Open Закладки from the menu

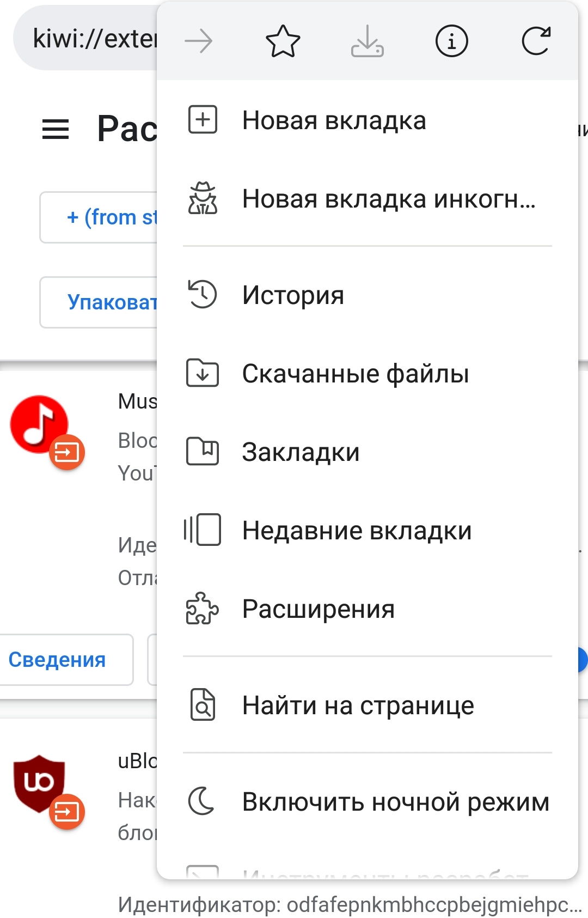pyautogui.click(x=367, y=452)
